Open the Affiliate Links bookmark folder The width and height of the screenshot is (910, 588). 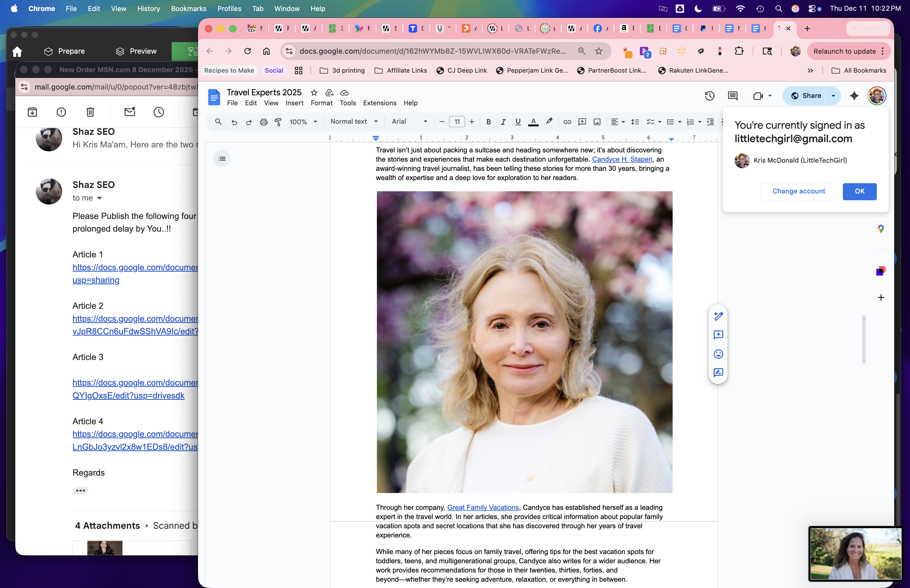(400, 70)
